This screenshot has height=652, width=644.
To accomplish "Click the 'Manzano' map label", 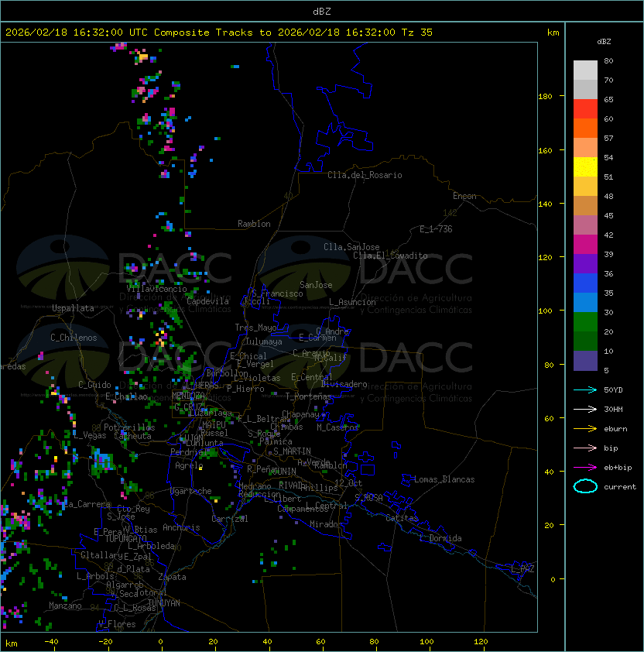I will (x=65, y=606).
